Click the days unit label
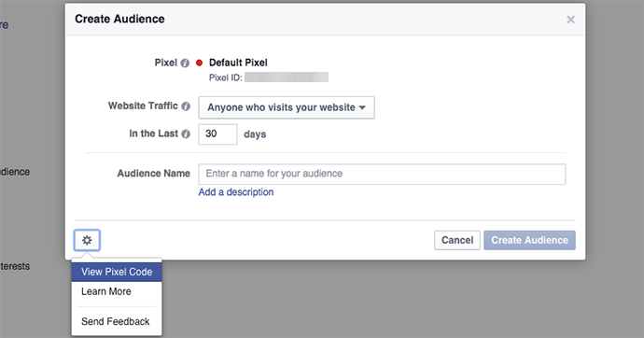Image resolution: width=644 pixels, height=338 pixels. pos(255,134)
